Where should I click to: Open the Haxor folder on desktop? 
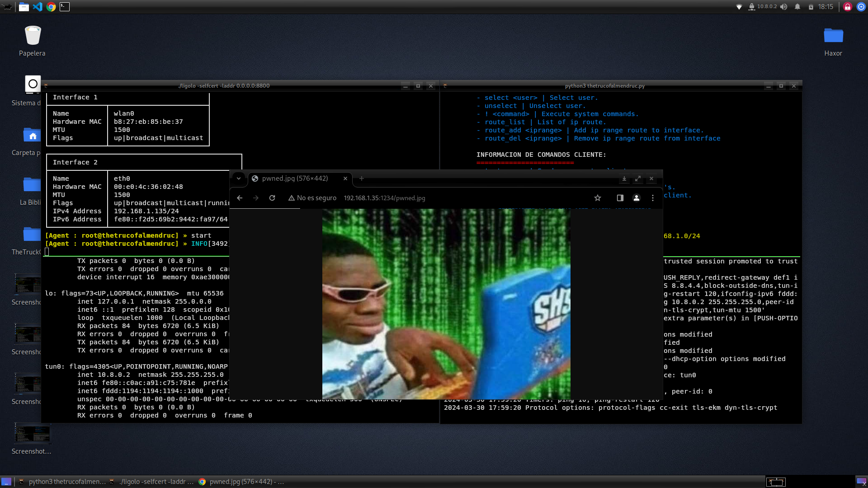(833, 41)
